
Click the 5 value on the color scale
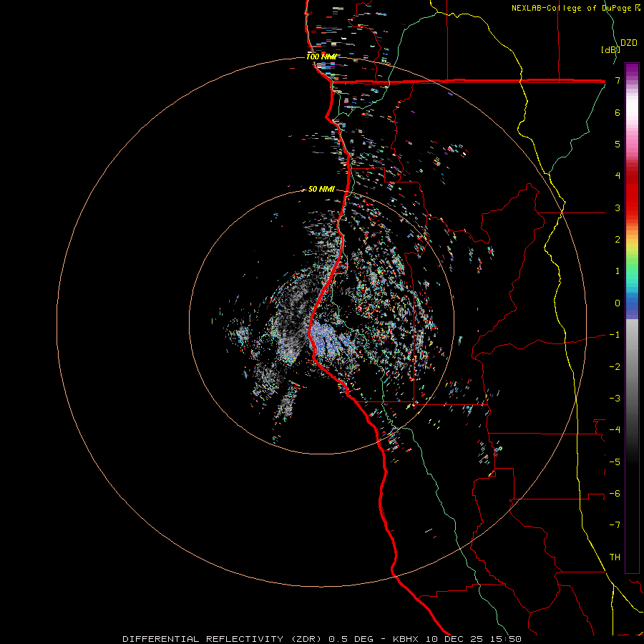click(618, 144)
